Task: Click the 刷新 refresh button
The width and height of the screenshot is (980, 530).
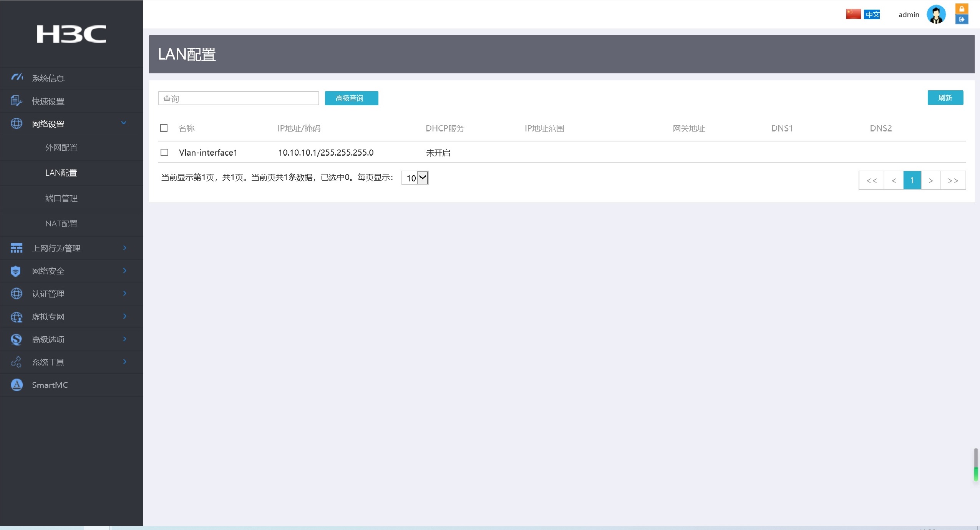Action: pos(945,98)
